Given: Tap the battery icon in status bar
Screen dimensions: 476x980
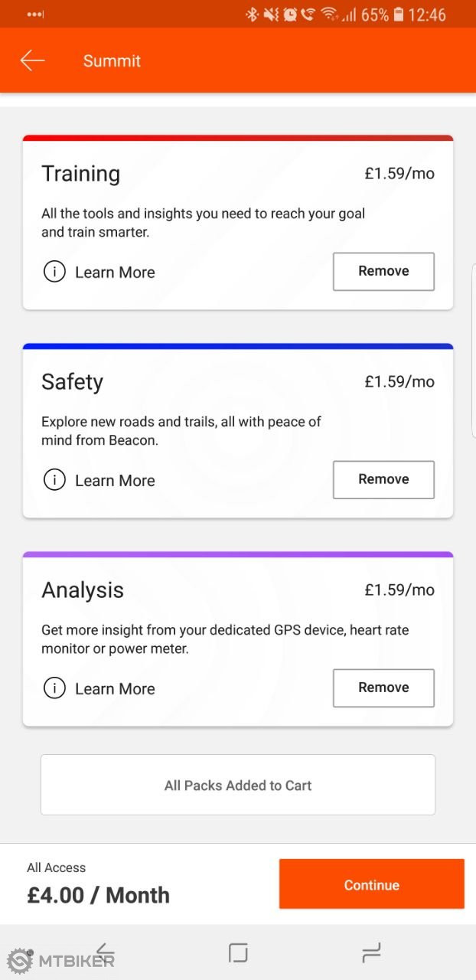Looking at the screenshot, I should click(x=399, y=15).
